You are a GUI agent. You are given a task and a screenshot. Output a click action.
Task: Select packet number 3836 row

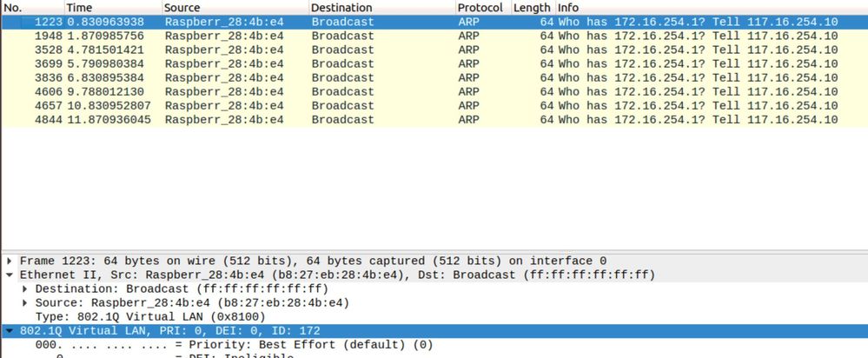click(x=434, y=77)
